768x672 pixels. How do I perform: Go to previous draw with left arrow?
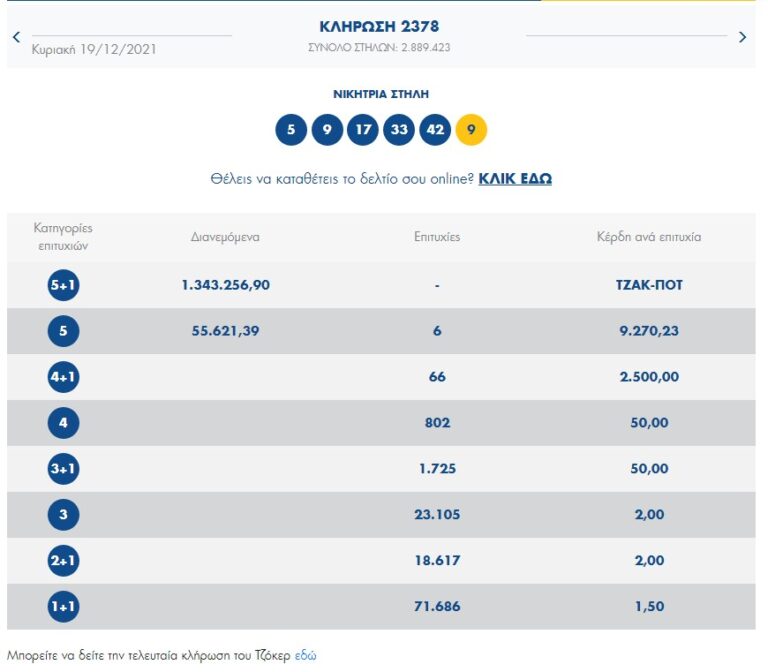tap(16, 37)
